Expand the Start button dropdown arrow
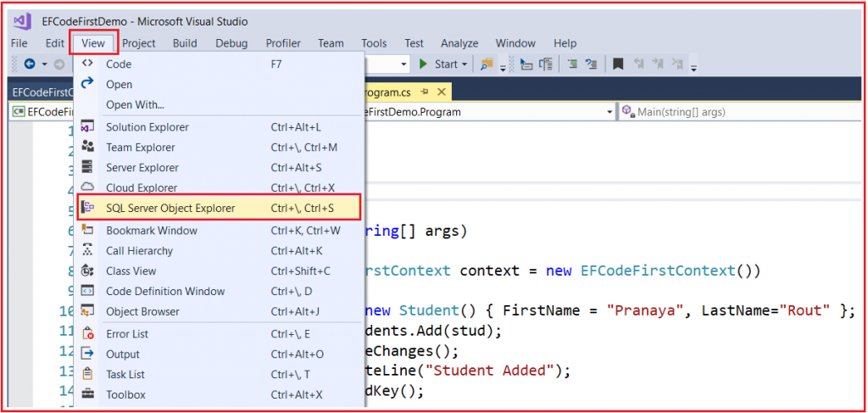This screenshot has height=413, width=868. point(465,64)
